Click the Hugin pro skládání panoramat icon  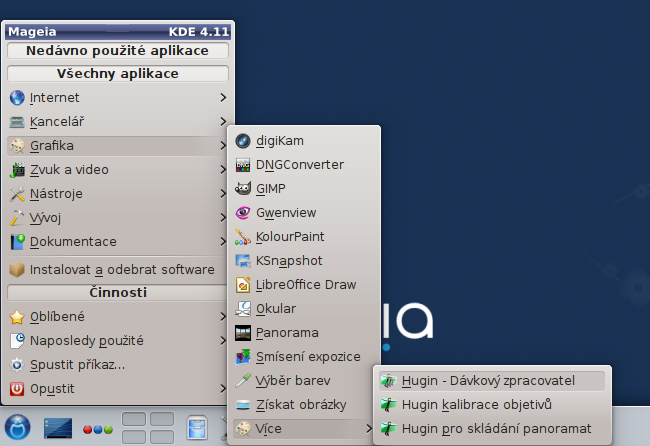click(x=389, y=429)
